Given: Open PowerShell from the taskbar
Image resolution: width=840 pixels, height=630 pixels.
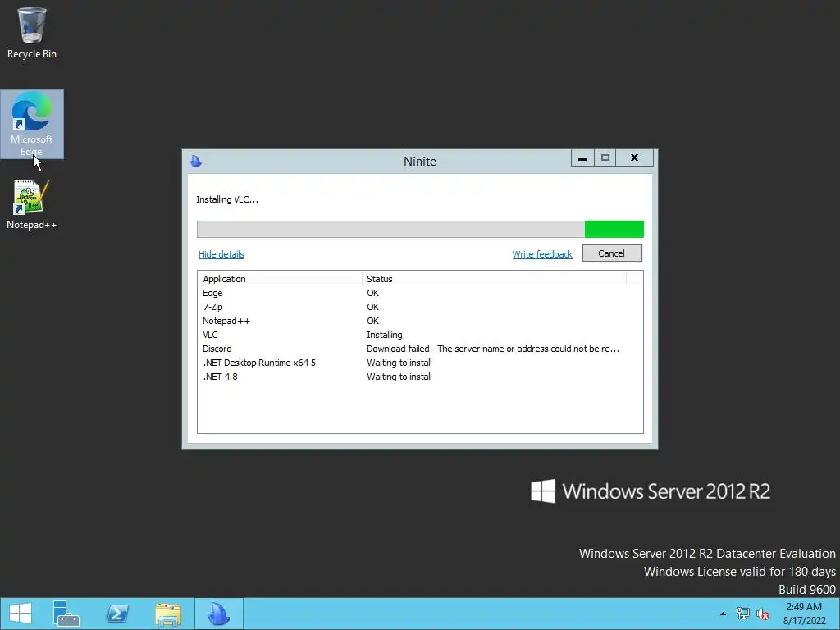Looking at the screenshot, I should (116, 614).
